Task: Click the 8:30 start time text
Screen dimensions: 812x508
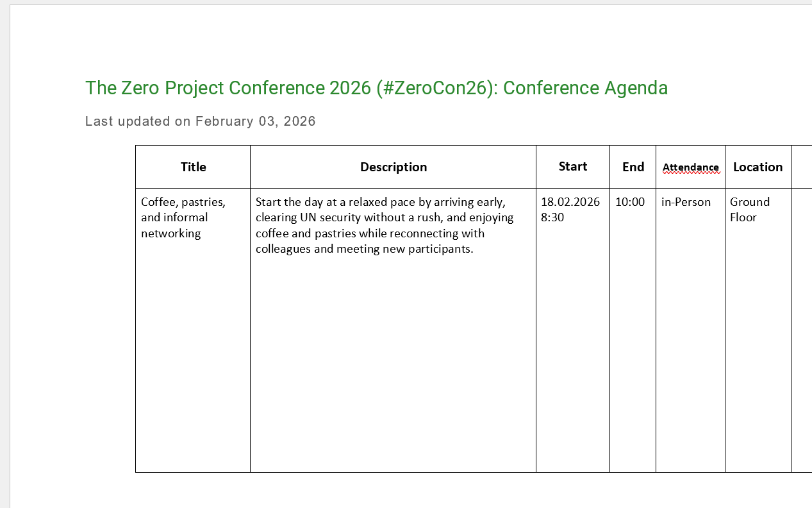Action: click(x=552, y=217)
